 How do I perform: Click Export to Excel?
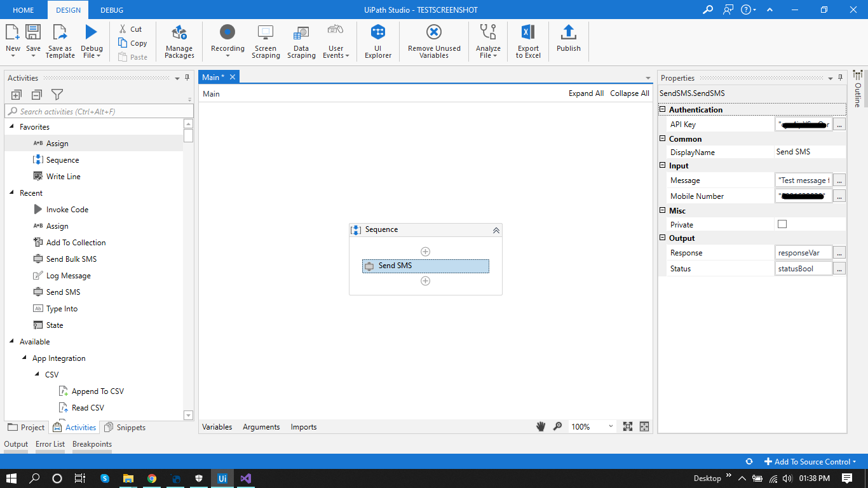(x=528, y=42)
